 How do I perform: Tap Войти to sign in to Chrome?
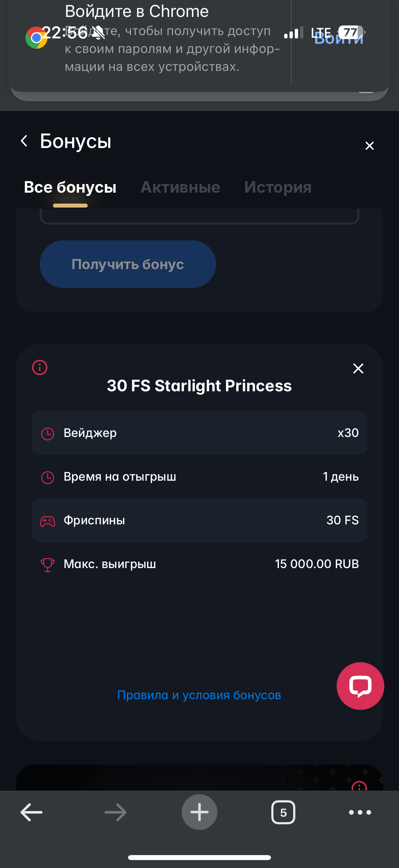coord(338,39)
